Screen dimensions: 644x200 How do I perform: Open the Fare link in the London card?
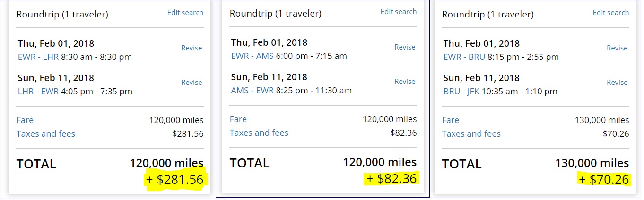(x=25, y=120)
